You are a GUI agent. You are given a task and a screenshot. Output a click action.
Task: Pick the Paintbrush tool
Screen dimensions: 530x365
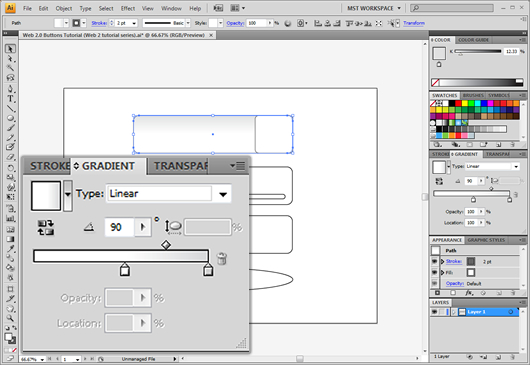[x=10, y=128]
